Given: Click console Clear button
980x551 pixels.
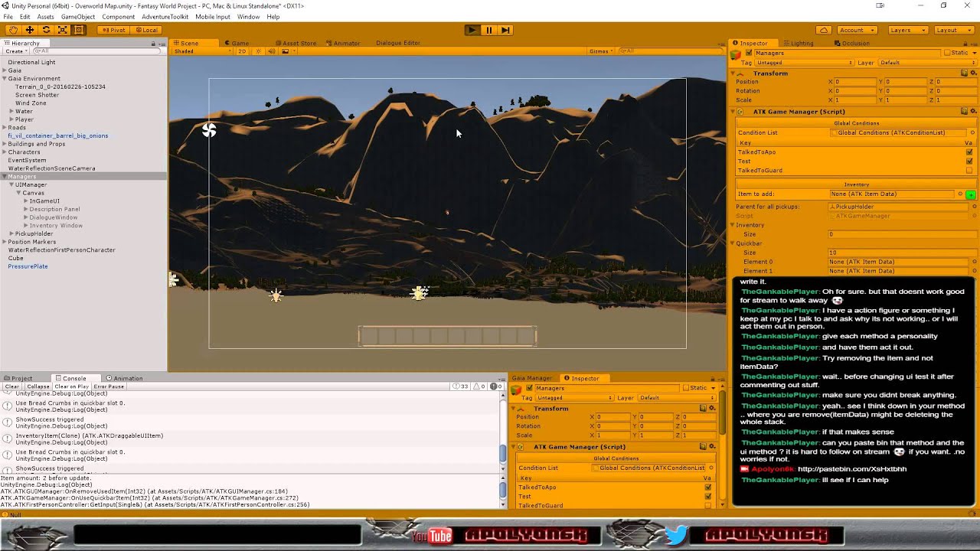Looking at the screenshot, I should click(11, 387).
